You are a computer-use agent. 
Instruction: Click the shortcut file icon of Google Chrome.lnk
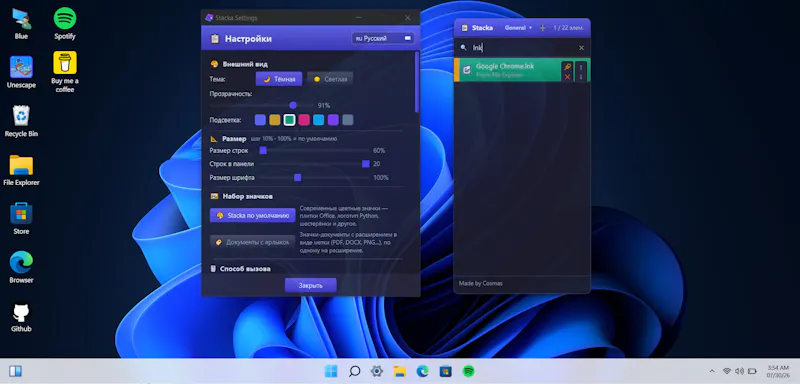click(466, 70)
